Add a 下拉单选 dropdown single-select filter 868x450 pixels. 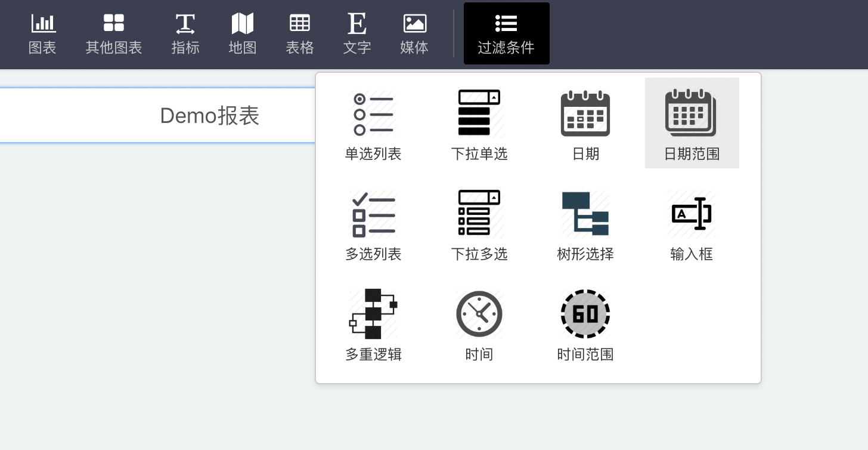coord(479,123)
